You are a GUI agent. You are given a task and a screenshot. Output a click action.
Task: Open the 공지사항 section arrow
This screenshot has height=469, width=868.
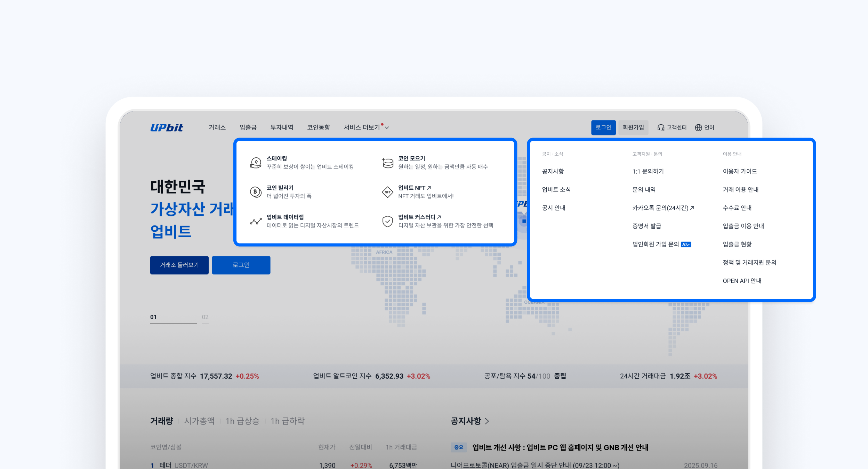pos(487,421)
